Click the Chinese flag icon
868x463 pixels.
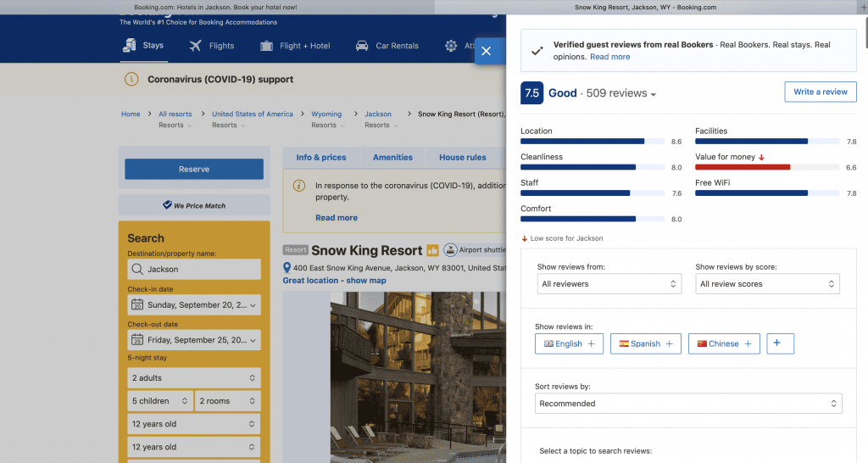coord(702,344)
